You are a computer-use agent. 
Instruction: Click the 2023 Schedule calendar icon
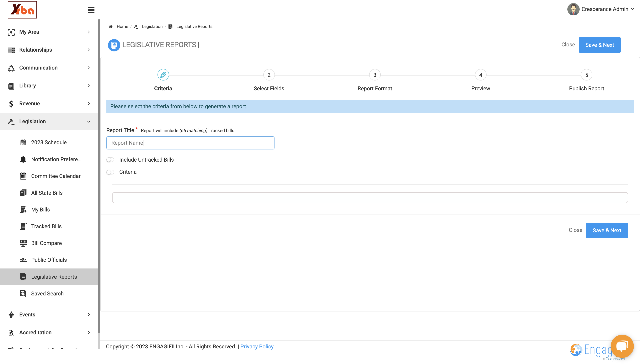point(23,143)
